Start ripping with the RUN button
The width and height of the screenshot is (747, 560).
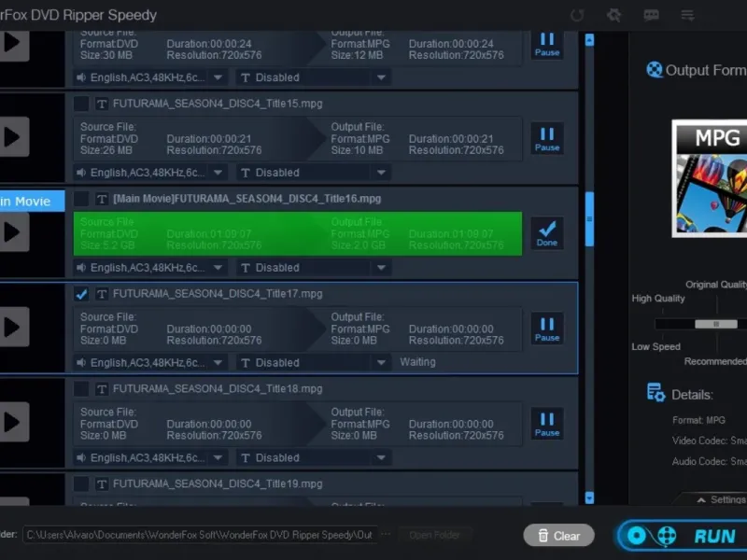click(682, 536)
